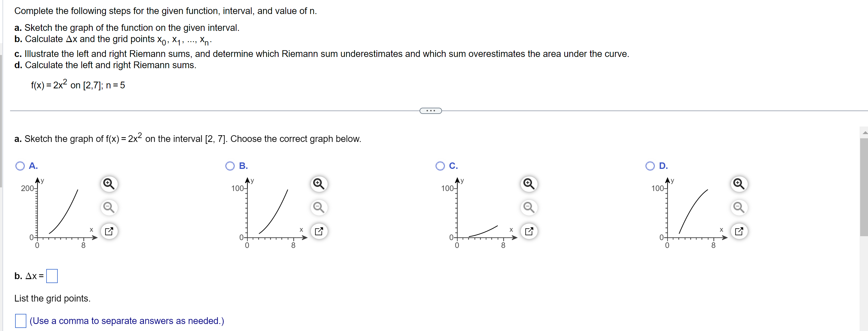Click the grid points answer box
This screenshot has width=868, height=331.
(x=20, y=321)
